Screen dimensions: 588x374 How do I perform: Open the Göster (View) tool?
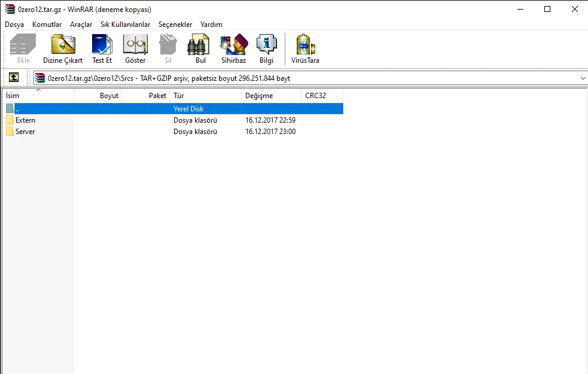[x=135, y=48]
